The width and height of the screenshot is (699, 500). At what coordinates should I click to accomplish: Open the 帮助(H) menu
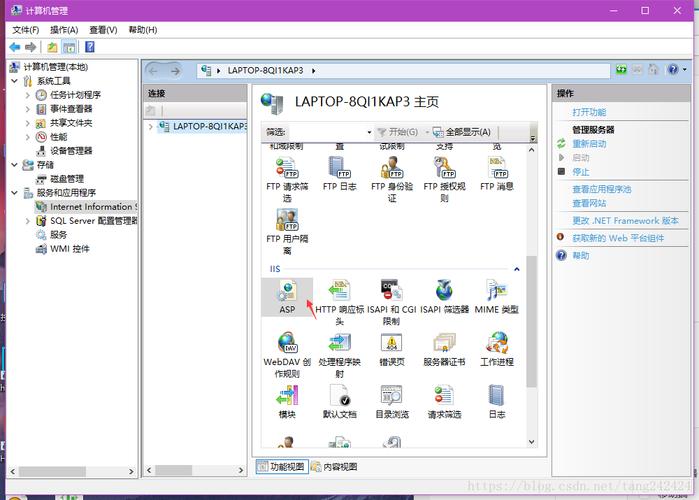143,30
